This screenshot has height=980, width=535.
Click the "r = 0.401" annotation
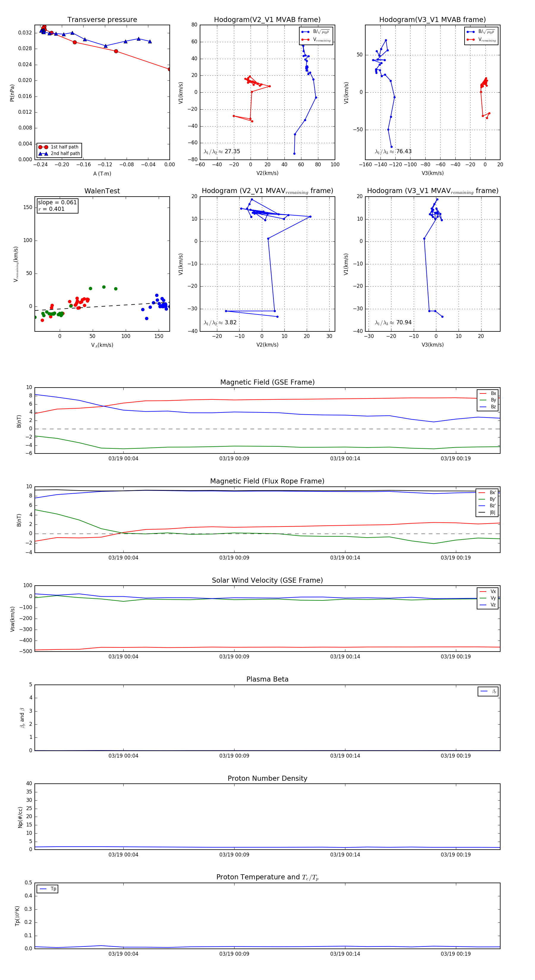[x=51, y=209]
